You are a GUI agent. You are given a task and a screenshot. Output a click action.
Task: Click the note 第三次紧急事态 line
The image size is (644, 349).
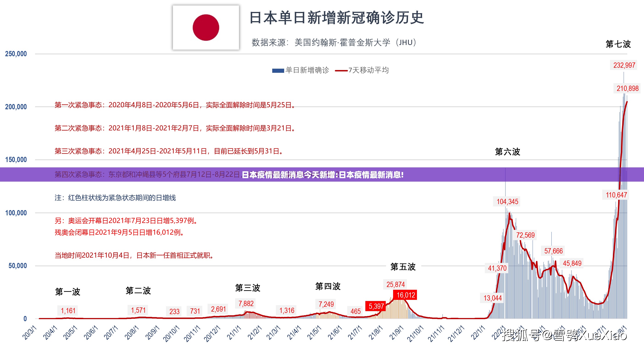(x=169, y=151)
